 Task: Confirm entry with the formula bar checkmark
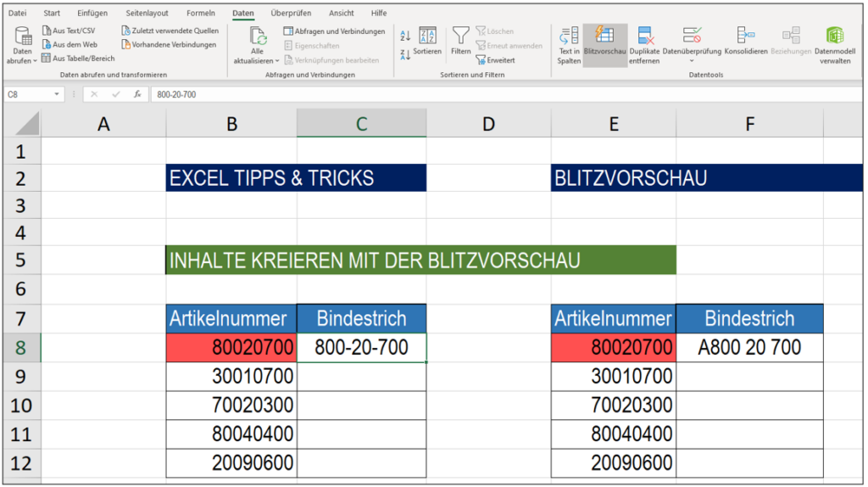tap(115, 95)
